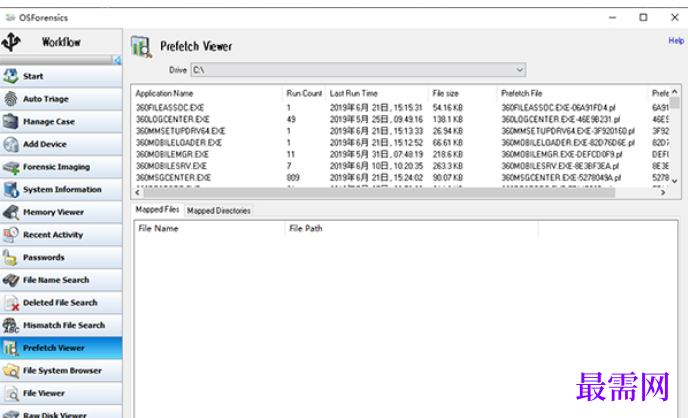Switch to Mapped Files tab

(157, 210)
